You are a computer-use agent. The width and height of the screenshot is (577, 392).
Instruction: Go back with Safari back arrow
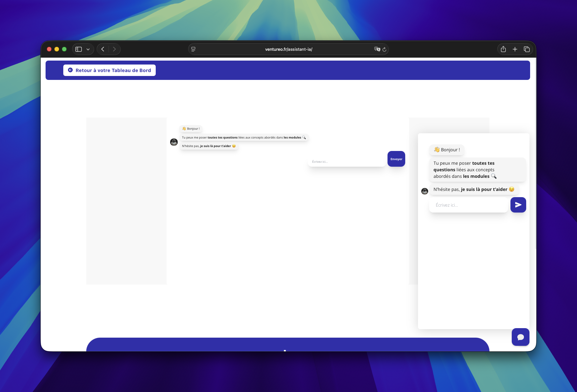coord(103,49)
